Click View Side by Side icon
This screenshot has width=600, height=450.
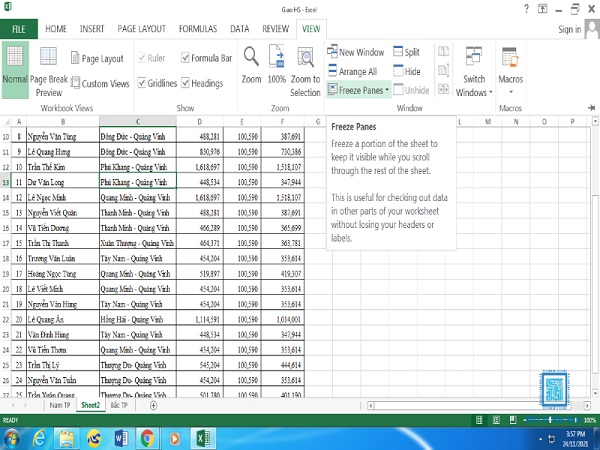coord(443,51)
